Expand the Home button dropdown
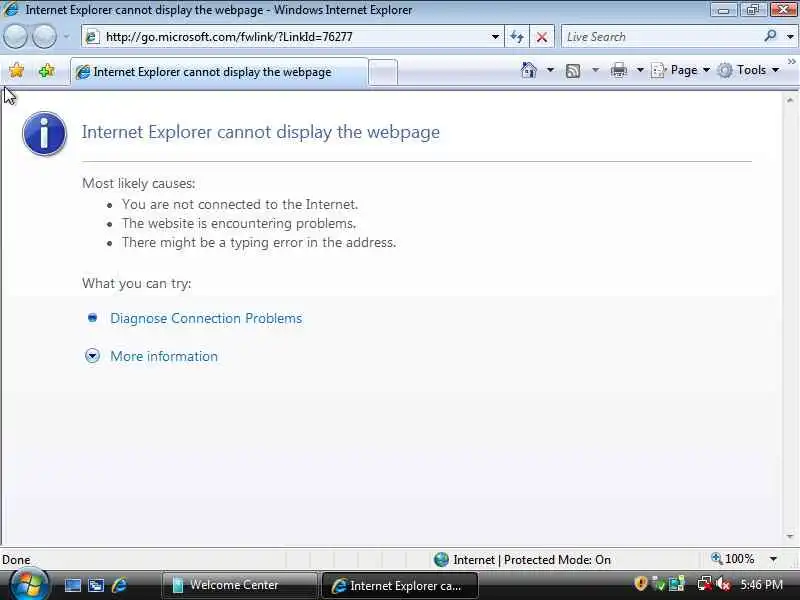This screenshot has height=600, width=800. pyautogui.click(x=550, y=70)
